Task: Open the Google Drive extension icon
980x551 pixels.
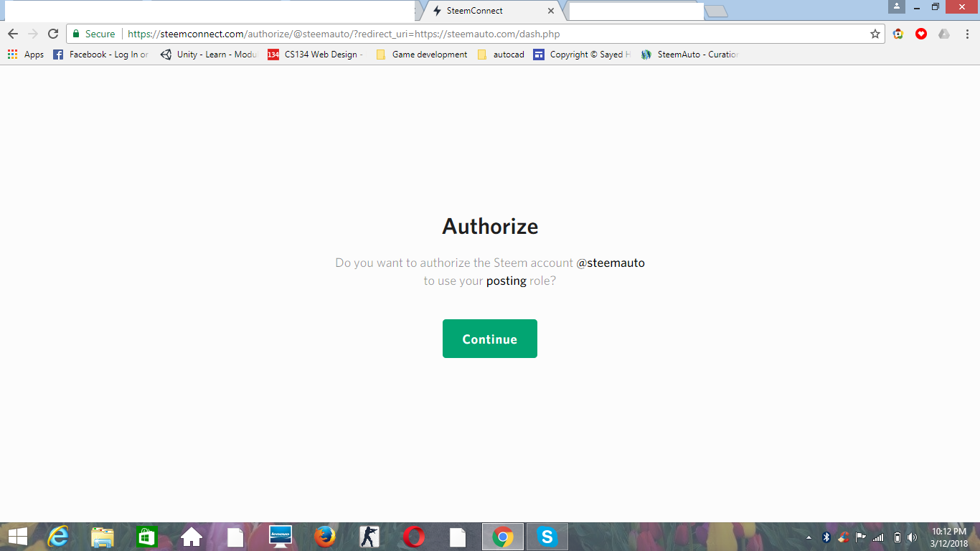Action: click(x=944, y=34)
